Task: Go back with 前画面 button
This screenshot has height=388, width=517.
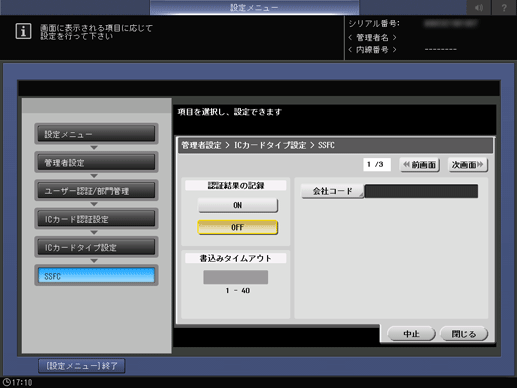Action: pyautogui.click(x=420, y=165)
